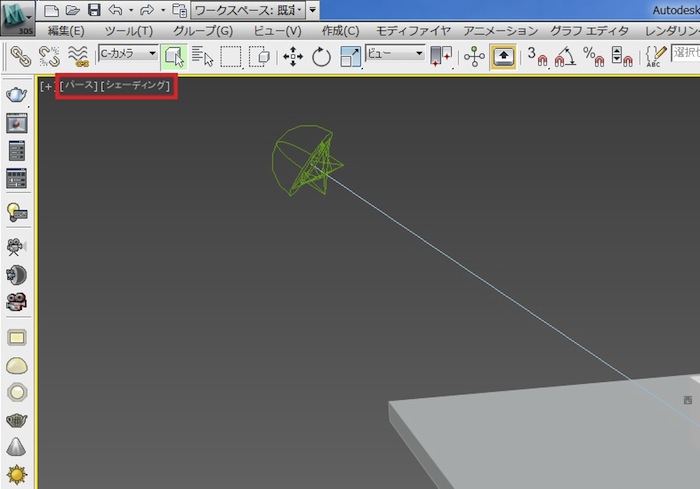Click the 3ds Max application logo button
This screenshot has width=700, height=489.
(x=16, y=14)
